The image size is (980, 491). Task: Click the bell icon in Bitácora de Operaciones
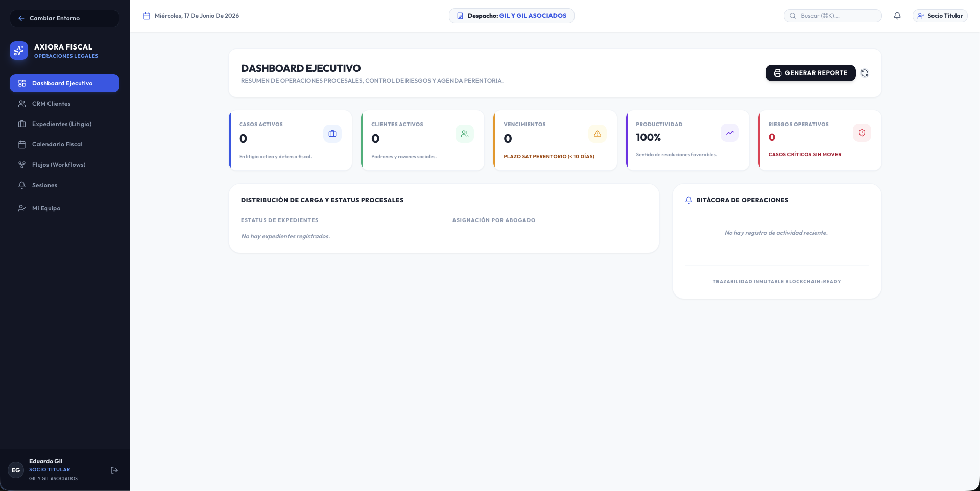click(x=689, y=200)
